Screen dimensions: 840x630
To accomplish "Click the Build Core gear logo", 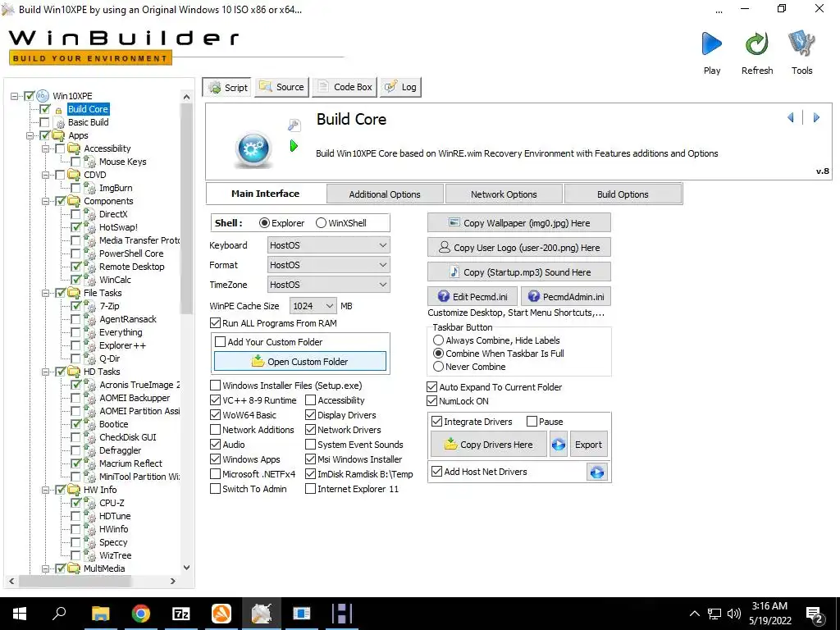I will pos(253,149).
